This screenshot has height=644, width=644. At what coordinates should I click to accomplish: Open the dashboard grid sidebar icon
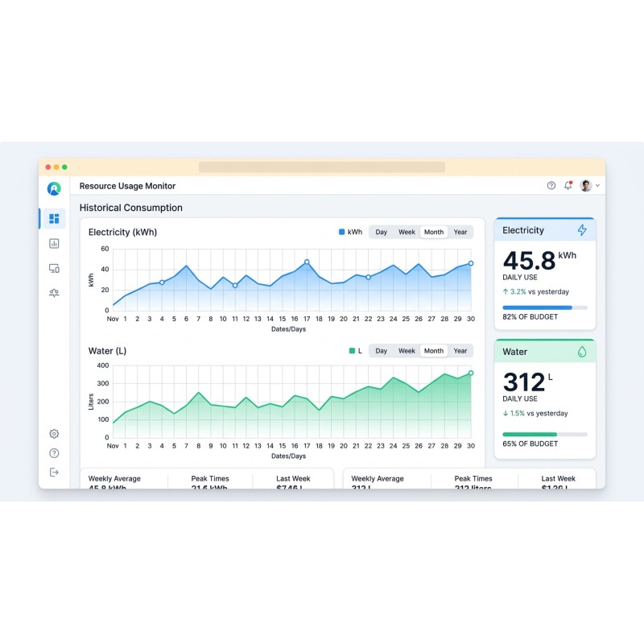coord(54,218)
